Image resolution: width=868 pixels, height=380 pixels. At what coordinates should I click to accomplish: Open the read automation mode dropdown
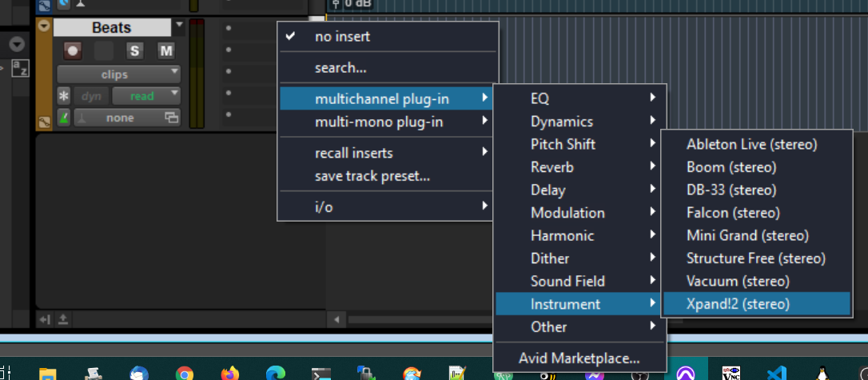pyautogui.click(x=145, y=96)
